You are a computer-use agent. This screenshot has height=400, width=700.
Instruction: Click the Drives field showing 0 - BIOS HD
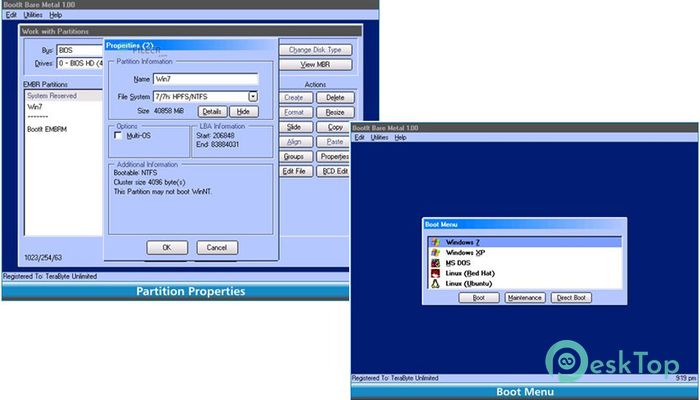tap(80, 63)
